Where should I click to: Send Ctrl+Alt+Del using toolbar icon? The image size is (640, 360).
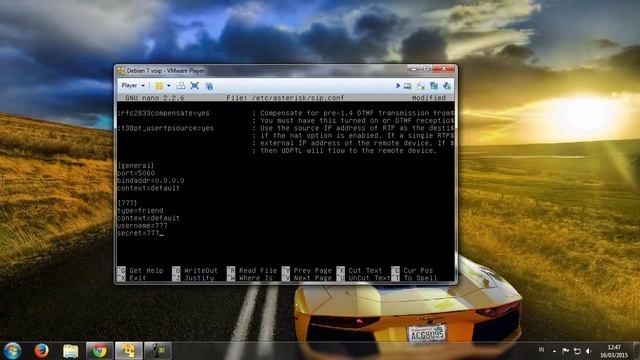point(180,86)
